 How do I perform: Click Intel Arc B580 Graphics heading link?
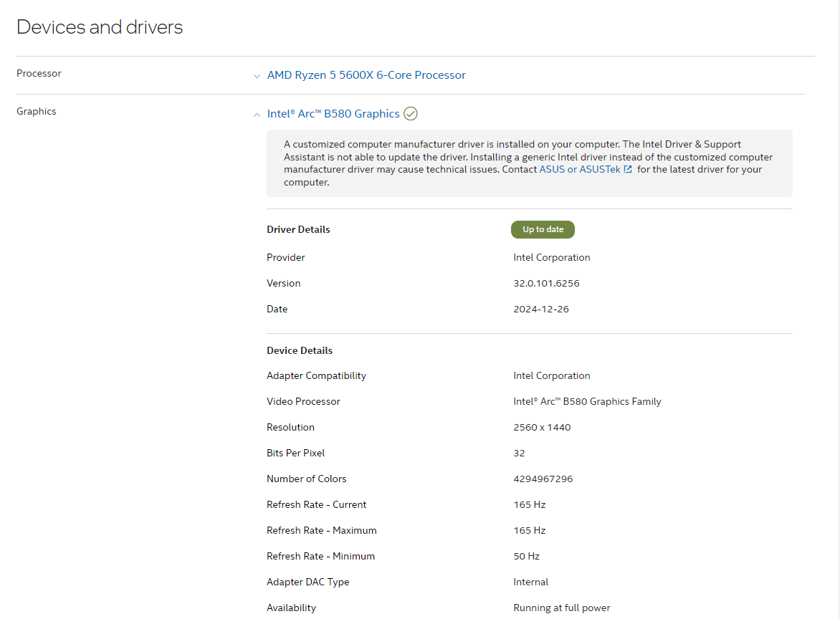point(333,113)
